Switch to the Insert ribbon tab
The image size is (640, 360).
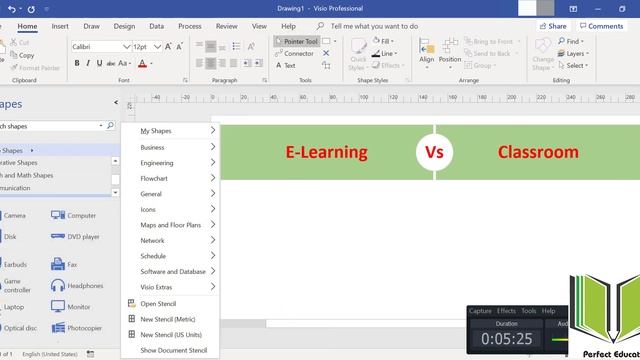pyautogui.click(x=60, y=26)
